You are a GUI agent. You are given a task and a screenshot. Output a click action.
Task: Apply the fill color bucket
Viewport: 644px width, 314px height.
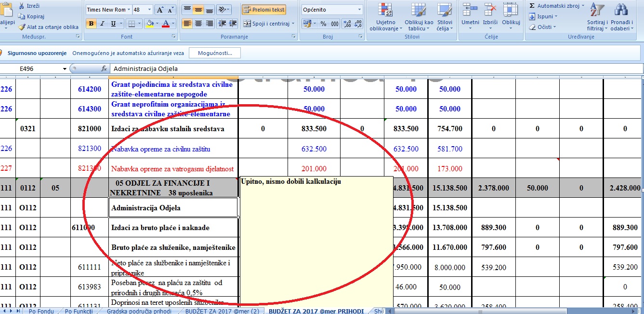tap(150, 23)
